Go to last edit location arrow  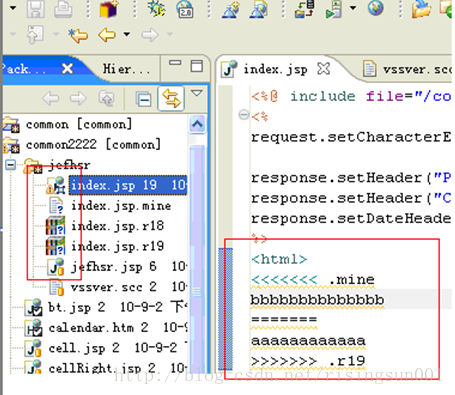click(77, 35)
